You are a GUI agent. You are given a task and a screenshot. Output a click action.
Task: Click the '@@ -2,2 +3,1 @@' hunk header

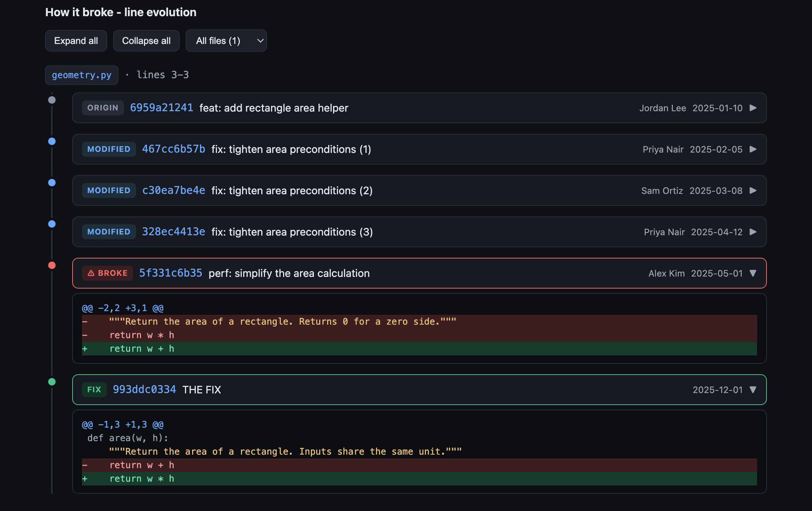[123, 308]
